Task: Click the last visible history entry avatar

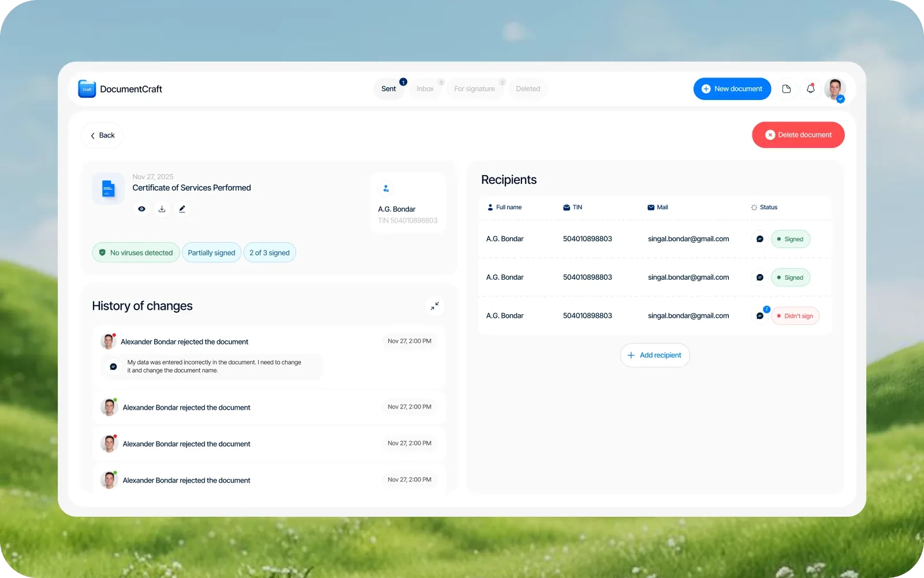Action: click(109, 480)
